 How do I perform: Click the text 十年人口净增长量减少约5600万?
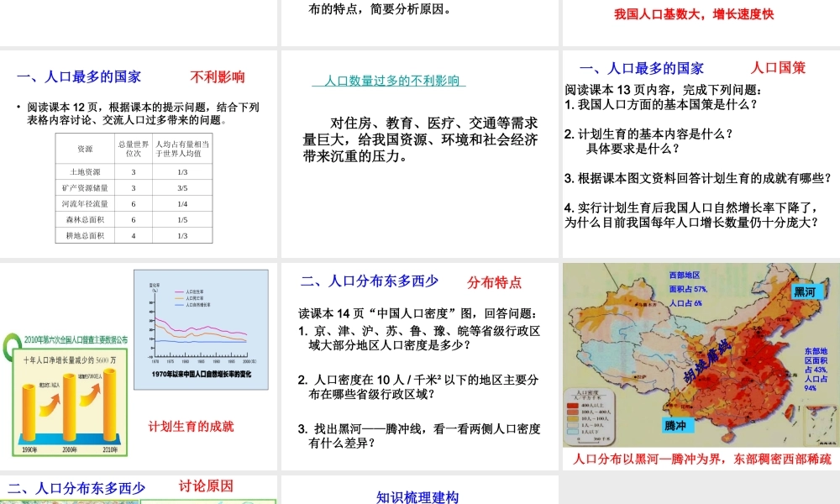(70, 360)
